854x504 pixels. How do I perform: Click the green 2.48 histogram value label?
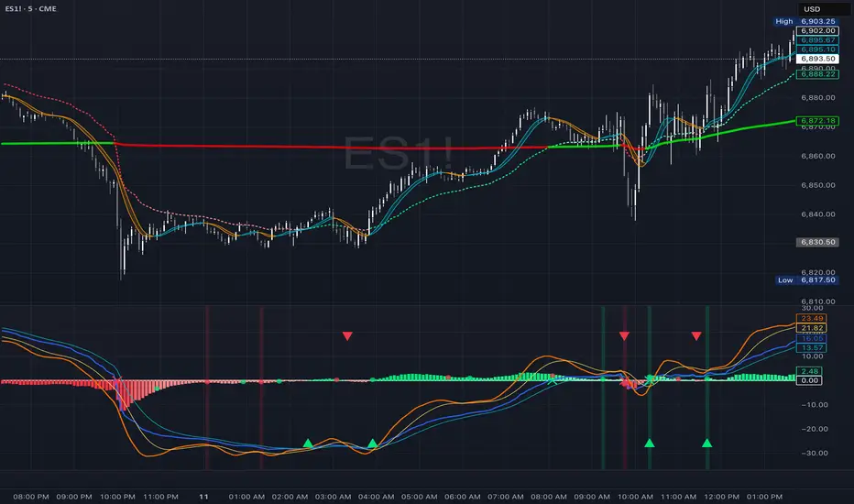(x=809, y=371)
